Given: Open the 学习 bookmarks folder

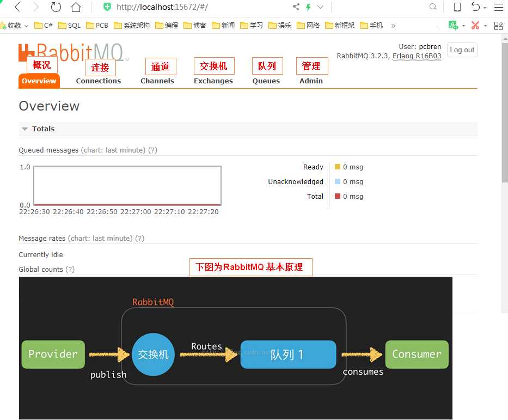Looking at the screenshot, I should coord(252,25).
